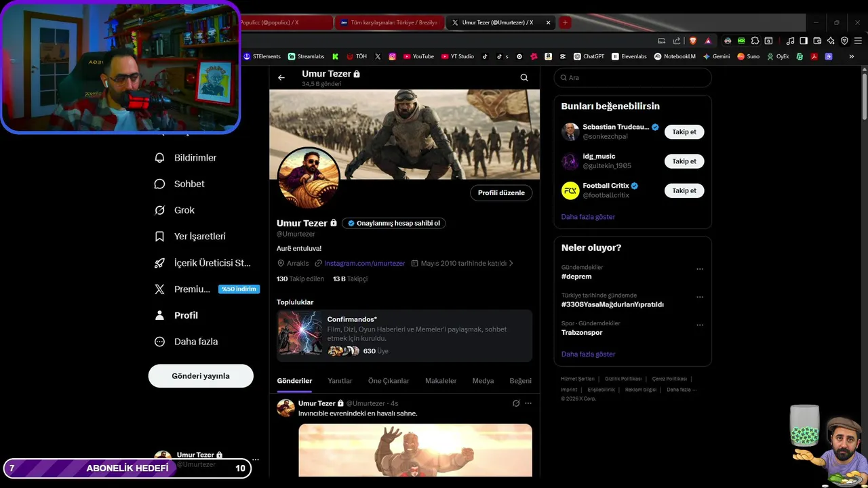868x488 pixels.
Task: Open the 13 B Takipçi list
Action: [x=350, y=279]
